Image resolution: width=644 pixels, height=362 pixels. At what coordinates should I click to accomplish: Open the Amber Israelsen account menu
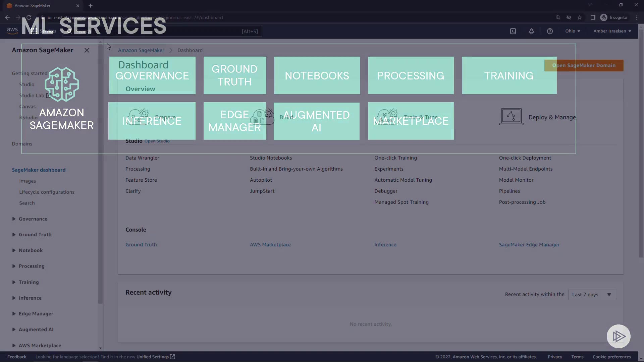tap(612, 31)
